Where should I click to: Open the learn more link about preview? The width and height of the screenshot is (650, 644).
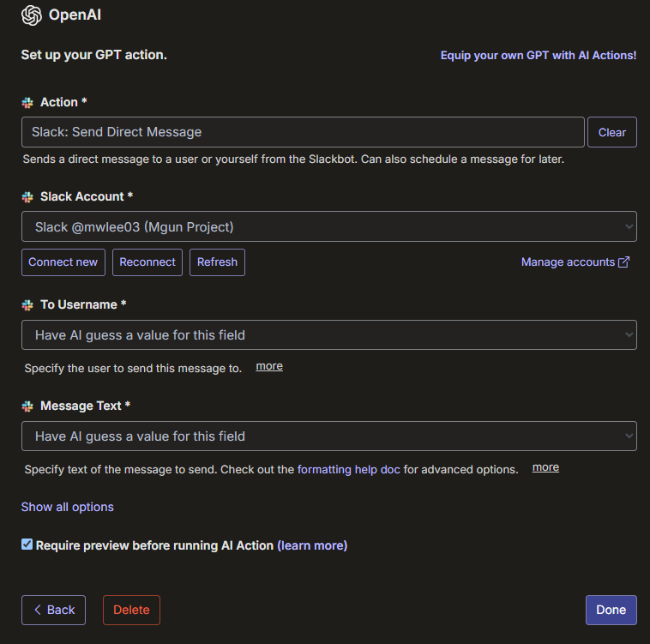312,545
